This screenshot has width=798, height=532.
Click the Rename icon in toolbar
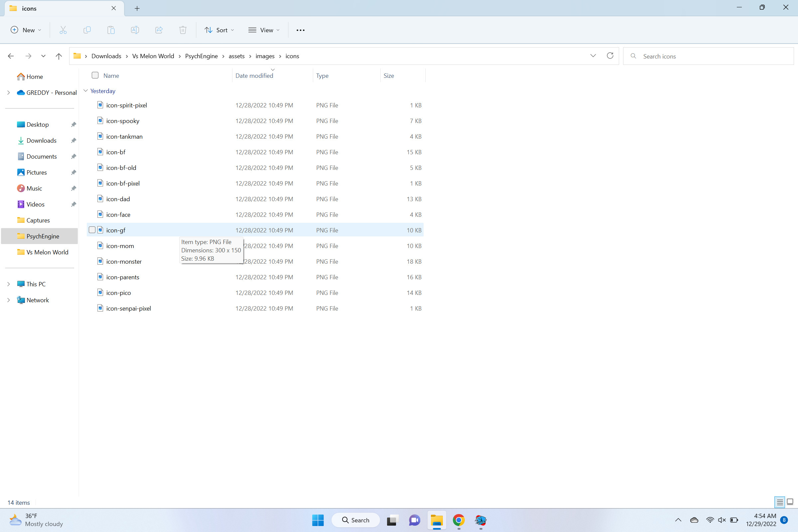coord(135,30)
